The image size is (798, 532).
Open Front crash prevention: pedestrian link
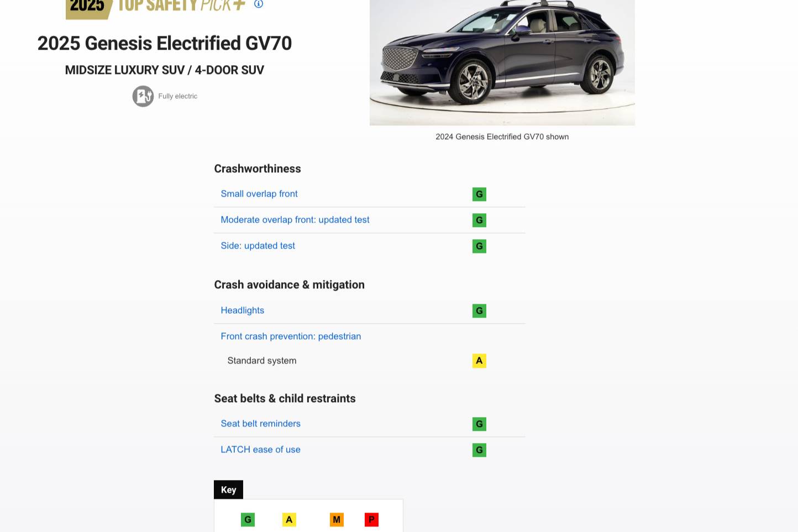pos(291,336)
